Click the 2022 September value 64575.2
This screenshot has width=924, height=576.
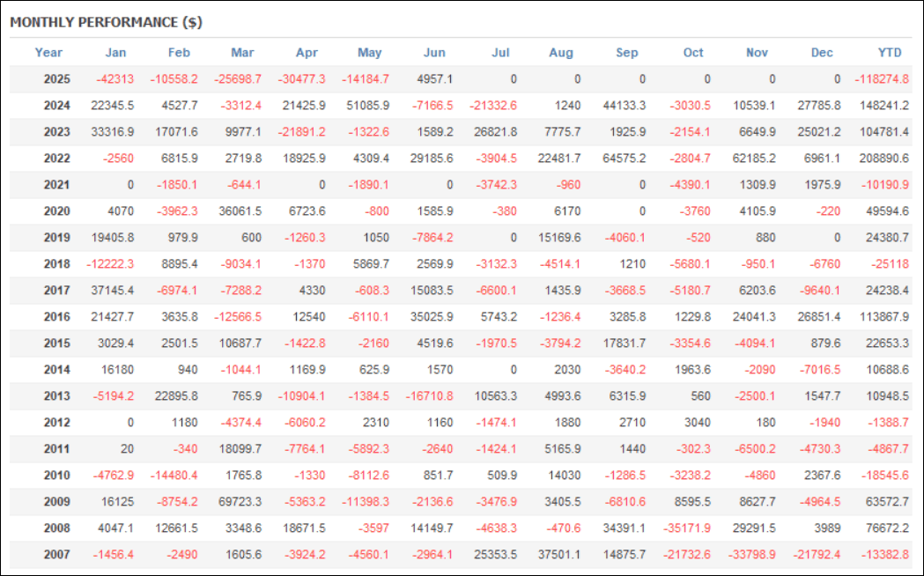pos(624,159)
